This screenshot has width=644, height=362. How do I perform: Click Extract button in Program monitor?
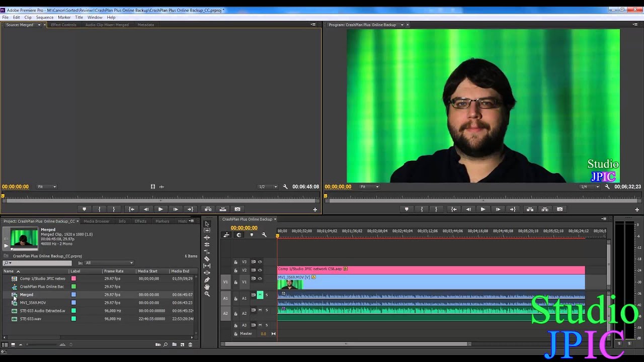click(545, 209)
